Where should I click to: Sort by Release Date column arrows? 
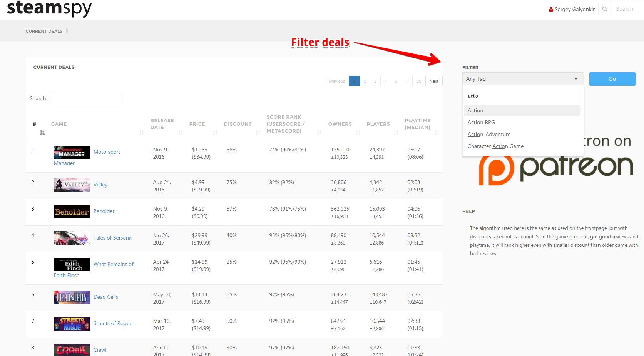pyautogui.click(x=181, y=133)
